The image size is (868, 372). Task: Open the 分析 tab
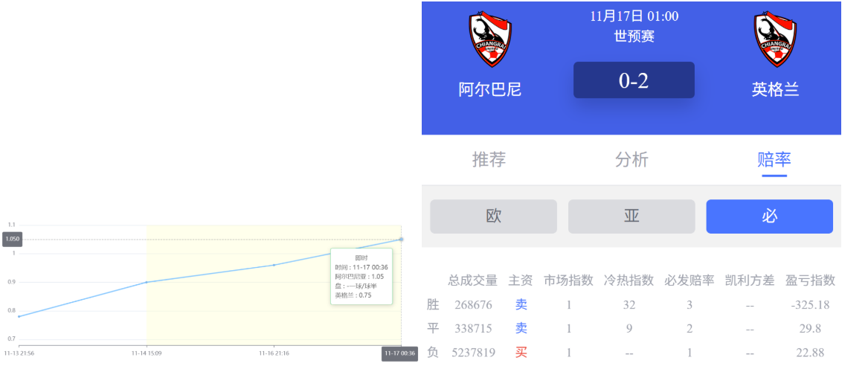tap(631, 159)
